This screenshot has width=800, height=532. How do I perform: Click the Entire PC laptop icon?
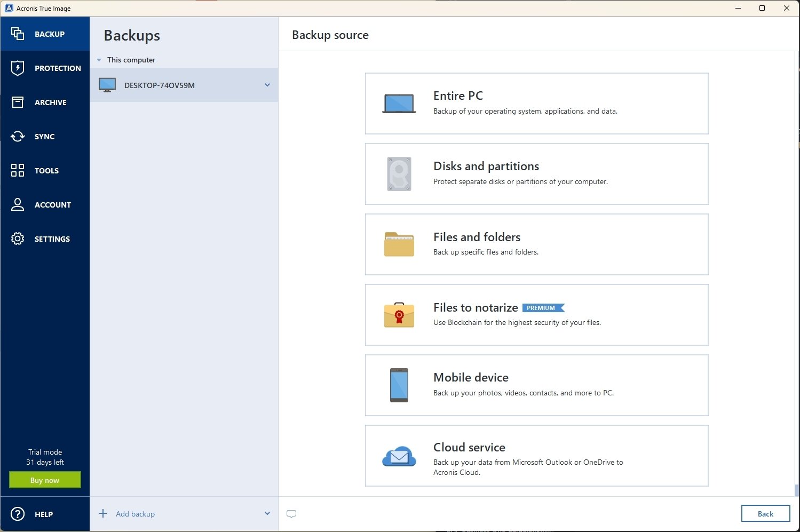click(399, 104)
